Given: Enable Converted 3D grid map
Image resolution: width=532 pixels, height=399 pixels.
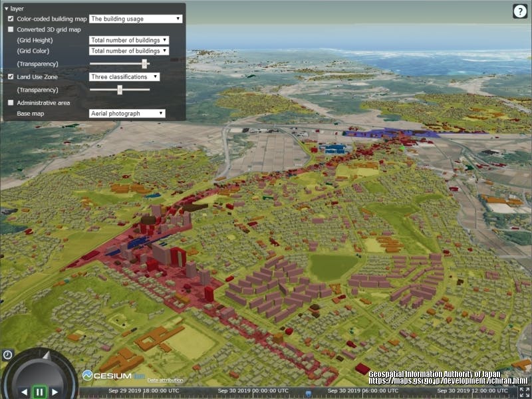Looking at the screenshot, I should [x=11, y=29].
